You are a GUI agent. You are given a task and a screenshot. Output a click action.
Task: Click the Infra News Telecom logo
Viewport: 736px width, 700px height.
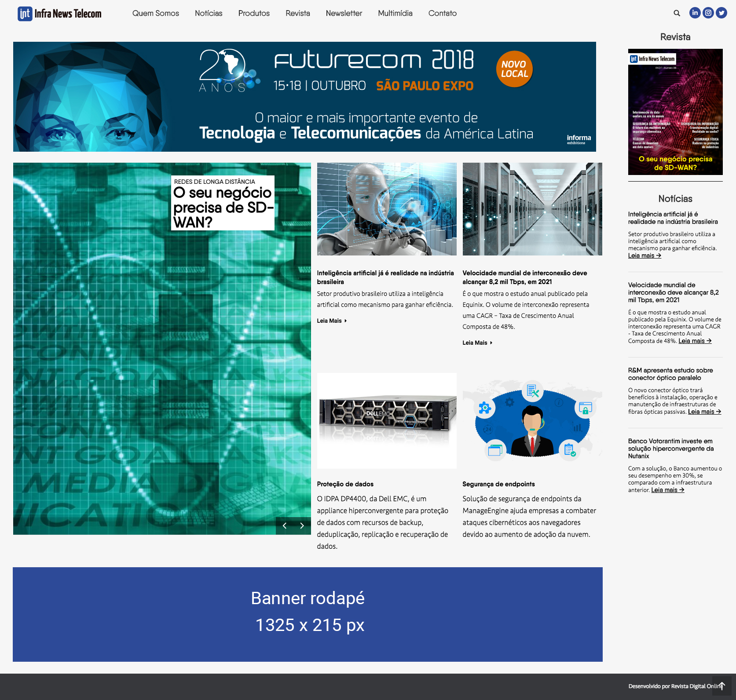point(59,14)
